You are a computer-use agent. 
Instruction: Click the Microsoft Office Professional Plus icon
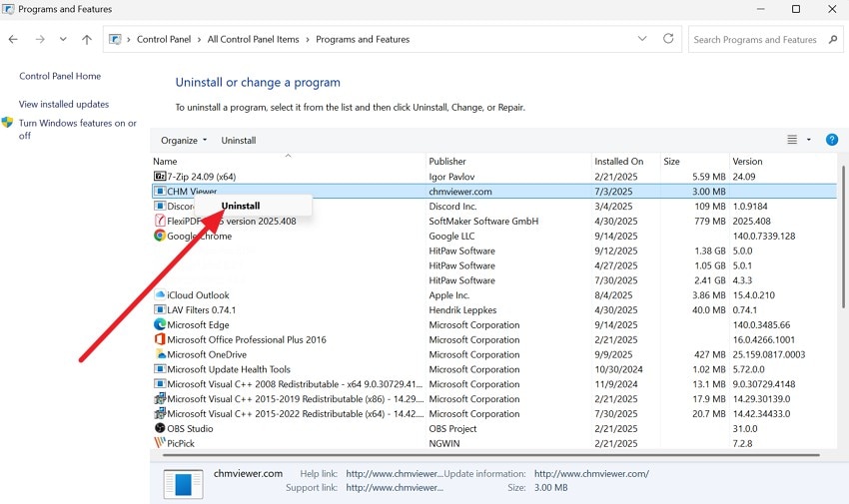(160, 339)
